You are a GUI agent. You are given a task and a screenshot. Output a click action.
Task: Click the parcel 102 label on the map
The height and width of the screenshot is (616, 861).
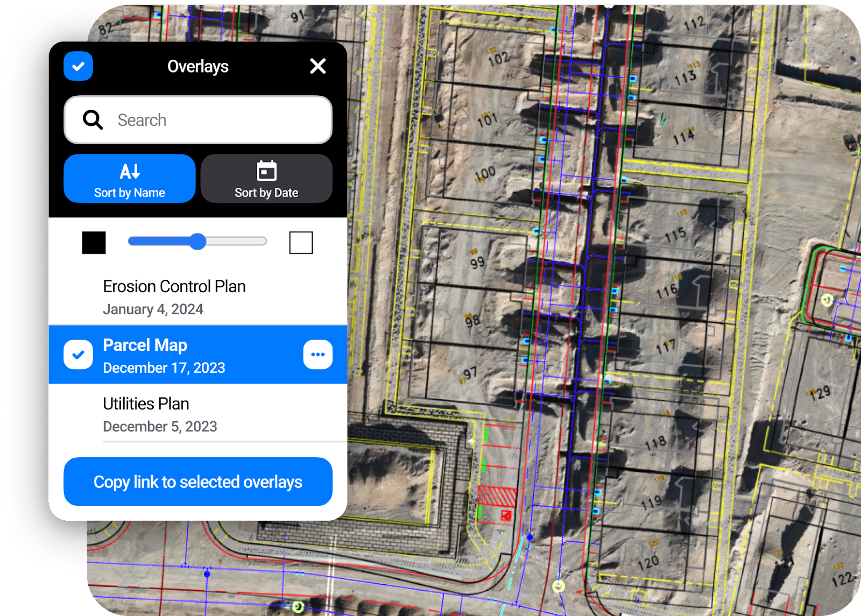499,59
